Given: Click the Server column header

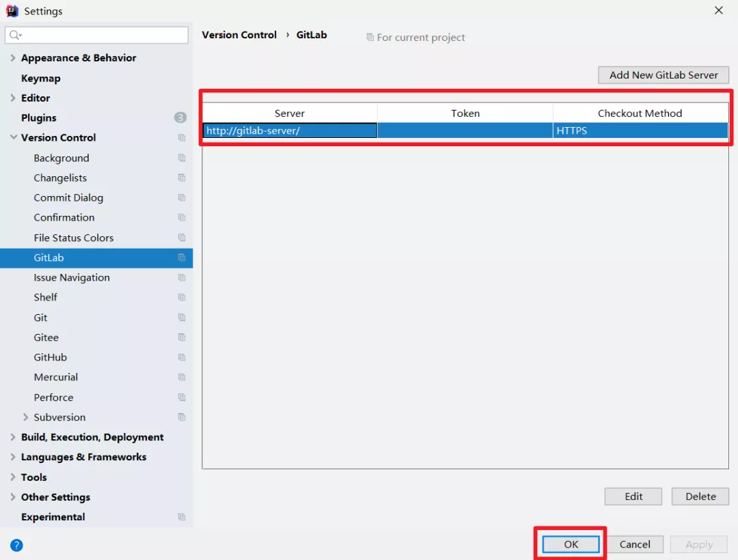Looking at the screenshot, I should (x=290, y=113).
